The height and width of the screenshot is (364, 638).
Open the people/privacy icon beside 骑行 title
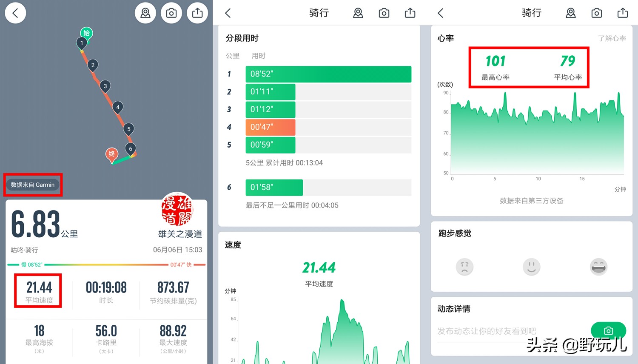tap(358, 13)
